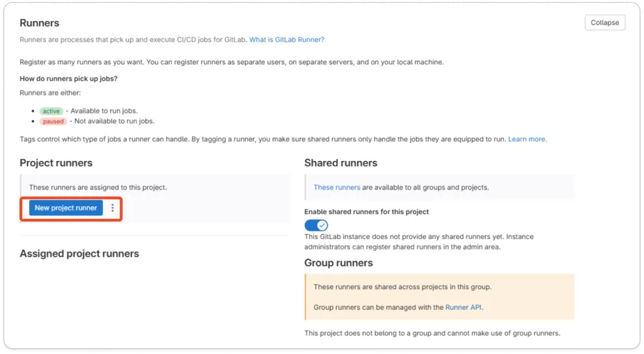Click the red paused status badge
The height and width of the screenshot is (354, 644).
point(53,121)
